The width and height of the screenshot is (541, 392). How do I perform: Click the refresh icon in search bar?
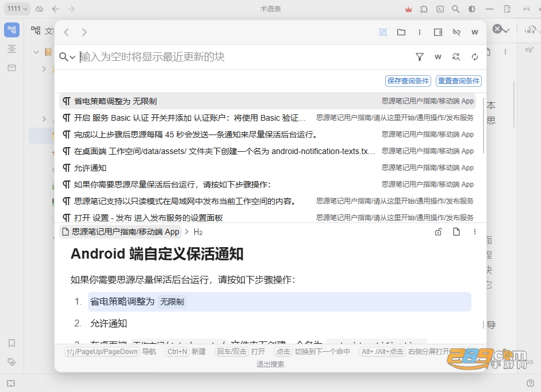[475, 57]
